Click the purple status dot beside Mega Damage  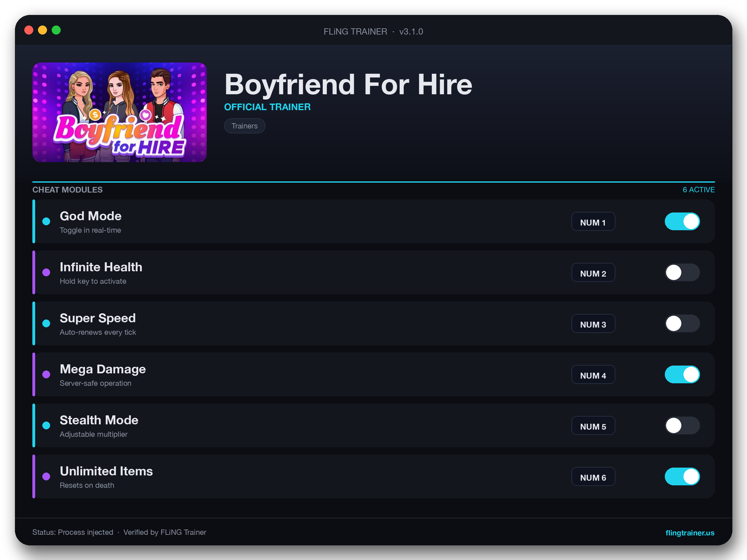[x=46, y=374]
